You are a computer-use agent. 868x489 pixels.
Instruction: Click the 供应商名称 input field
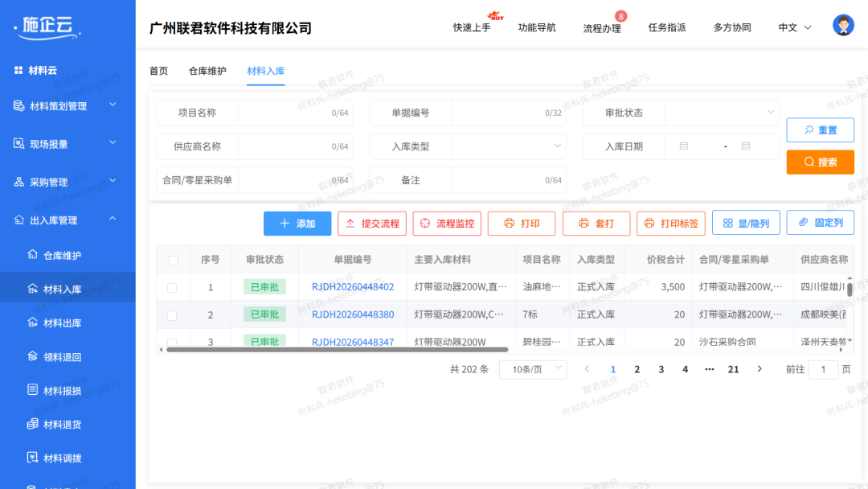pos(296,146)
